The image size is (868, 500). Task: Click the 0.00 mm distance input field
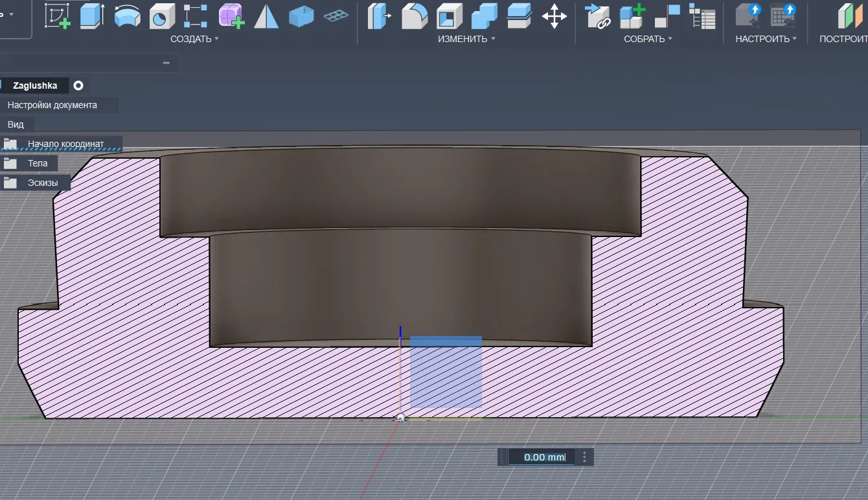tap(543, 457)
